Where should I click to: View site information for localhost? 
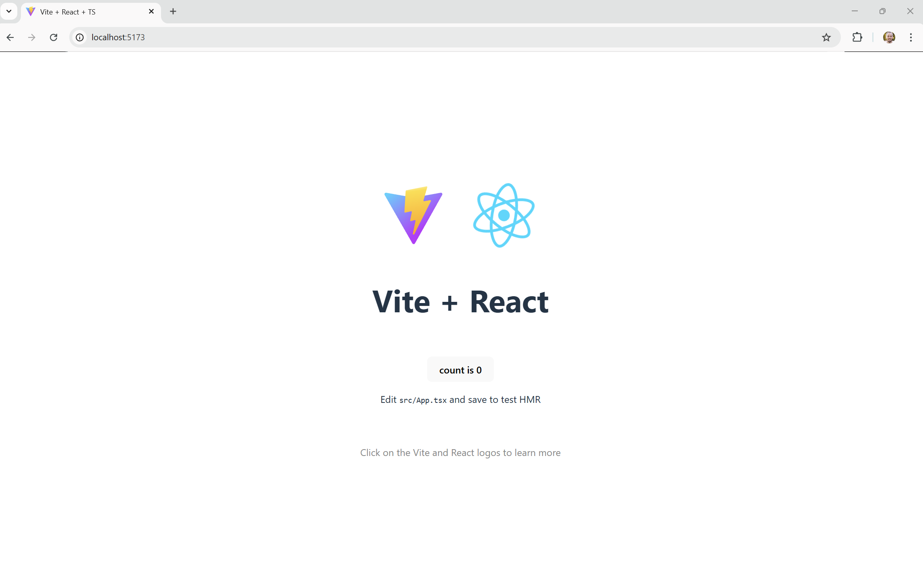(80, 37)
